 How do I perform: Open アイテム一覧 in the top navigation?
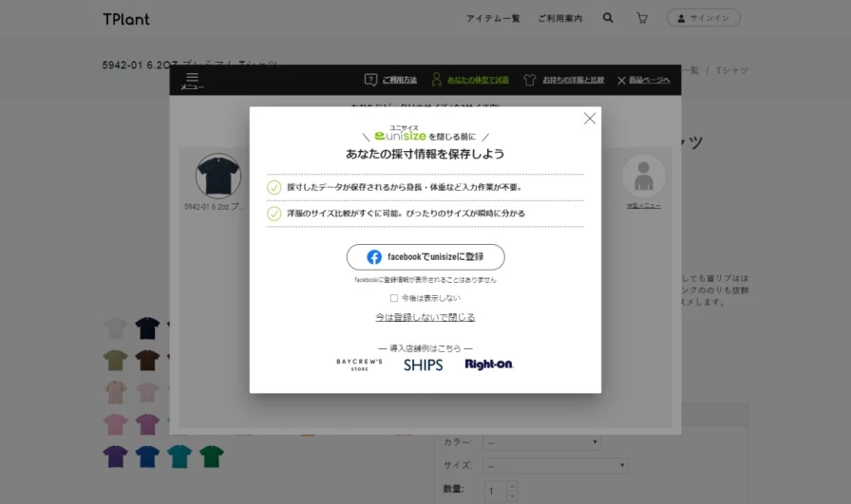click(x=493, y=18)
